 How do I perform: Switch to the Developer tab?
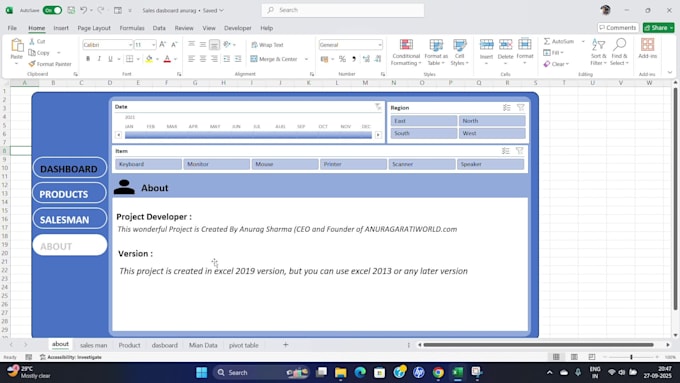click(238, 28)
